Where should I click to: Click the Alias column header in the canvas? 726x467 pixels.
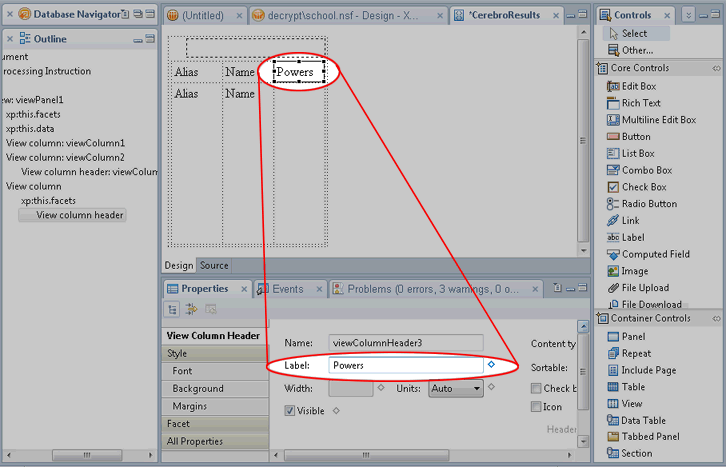pyautogui.click(x=186, y=72)
